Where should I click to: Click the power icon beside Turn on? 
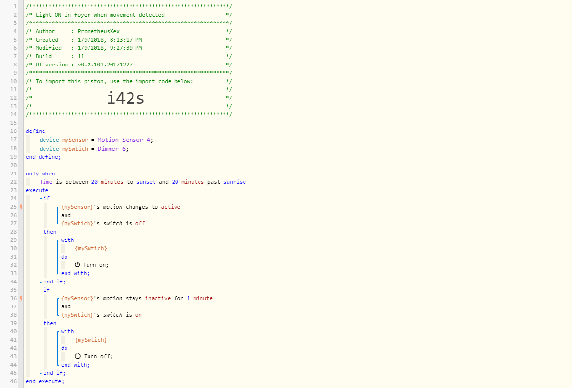click(x=77, y=264)
